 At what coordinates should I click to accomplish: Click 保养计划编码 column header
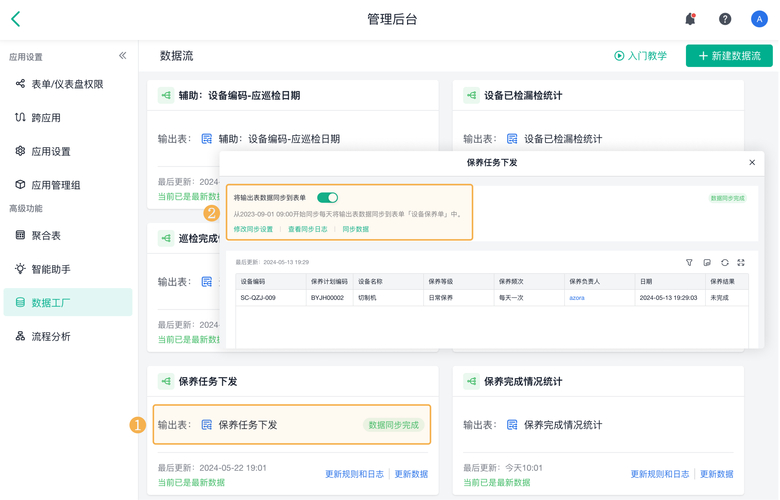(329, 282)
